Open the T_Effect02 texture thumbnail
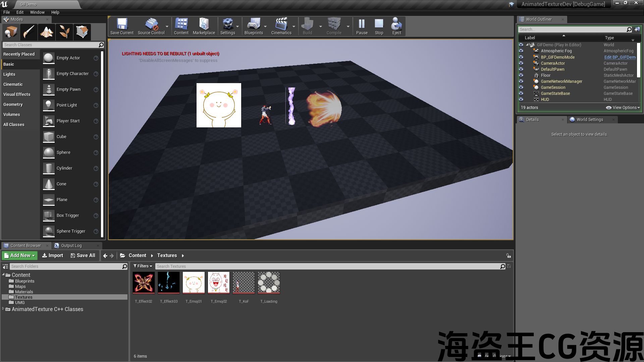Image resolution: width=644 pixels, height=362 pixels. 144,283
